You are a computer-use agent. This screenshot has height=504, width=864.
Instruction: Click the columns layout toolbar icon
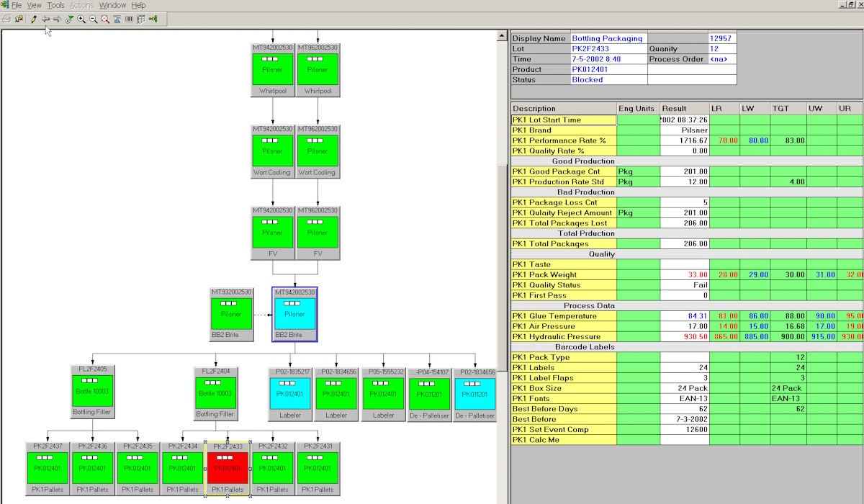click(x=129, y=19)
